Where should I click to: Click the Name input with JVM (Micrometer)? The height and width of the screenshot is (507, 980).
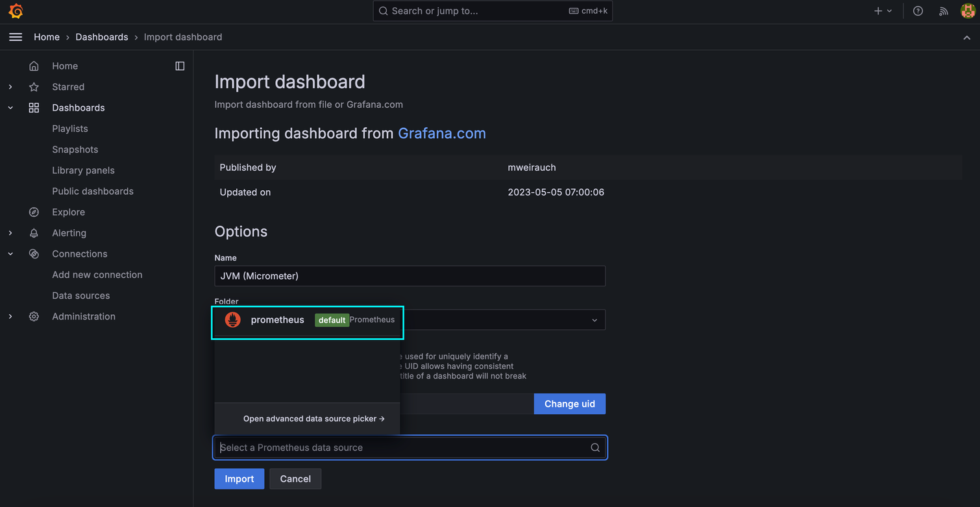tap(410, 276)
